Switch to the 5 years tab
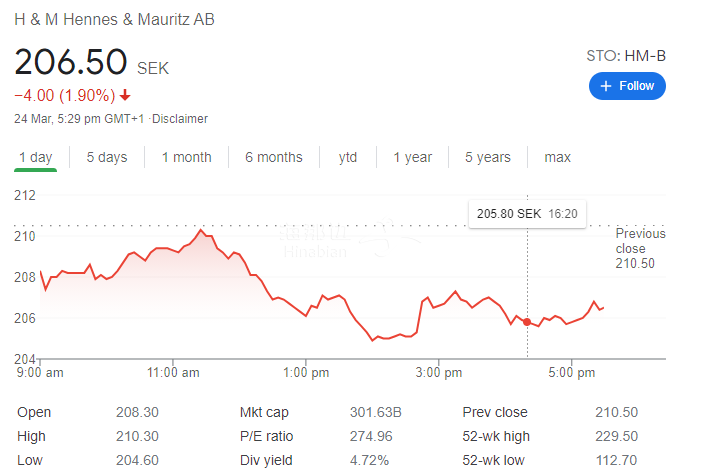 pyautogui.click(x=487, y=157)
